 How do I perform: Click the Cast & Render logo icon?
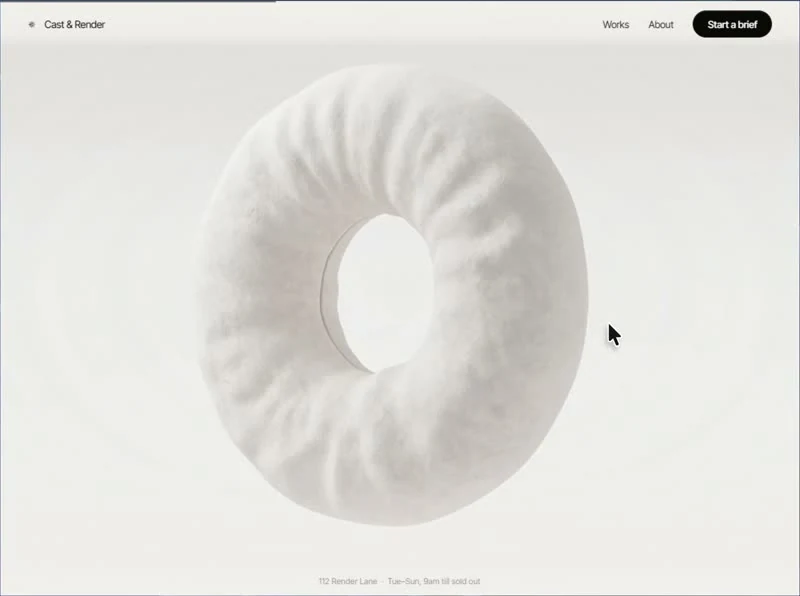pyautogui.click(x=32, y=24)
